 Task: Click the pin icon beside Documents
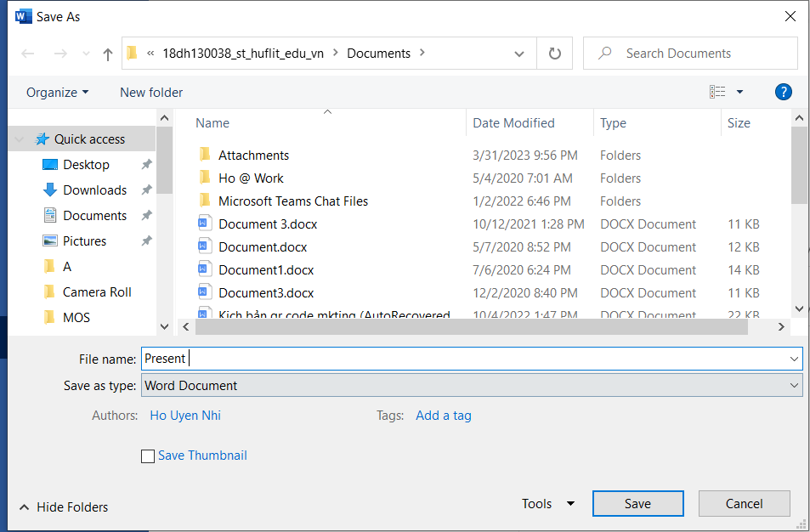click(147, 215)
